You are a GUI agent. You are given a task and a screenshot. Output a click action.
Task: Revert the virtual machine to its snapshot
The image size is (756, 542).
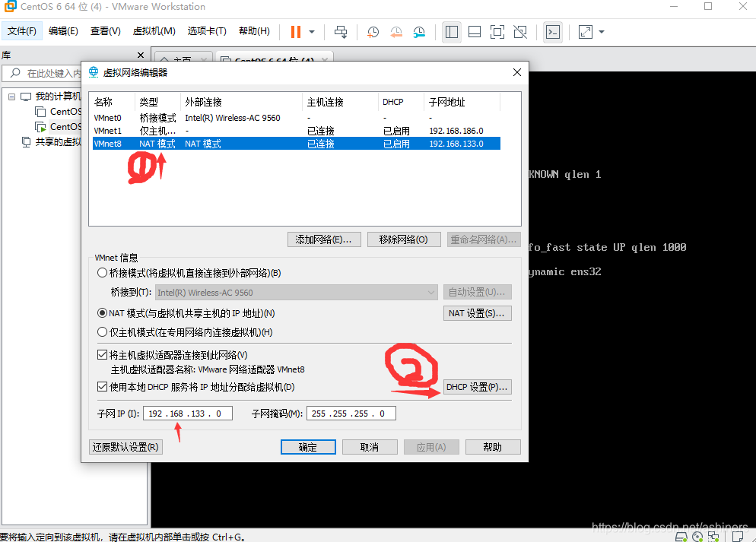pos(395,32)
